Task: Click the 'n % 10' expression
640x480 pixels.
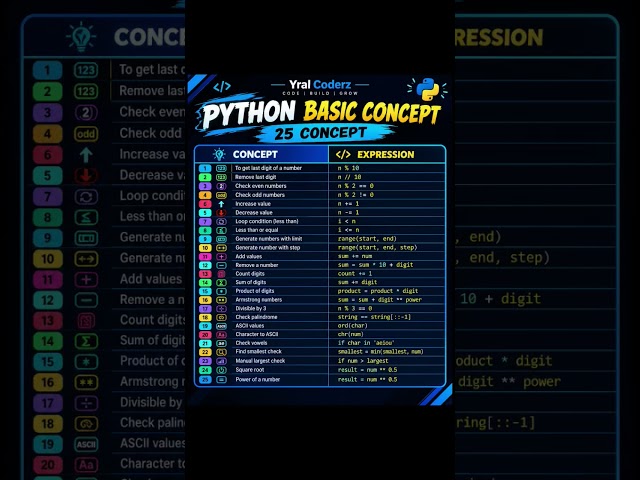Action: (x=348, y=168)
